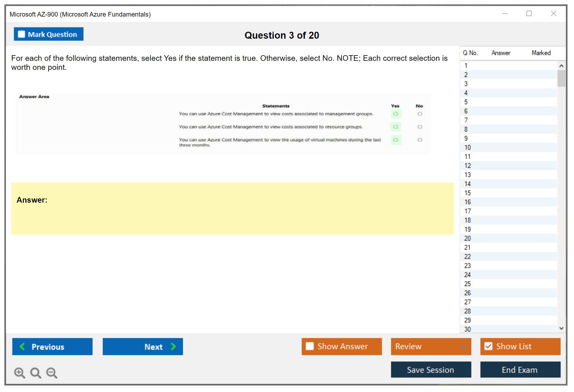This screenshot has width=574, height=392.
Task: Select No for management groups statement
Action: [x=420, y=114]
